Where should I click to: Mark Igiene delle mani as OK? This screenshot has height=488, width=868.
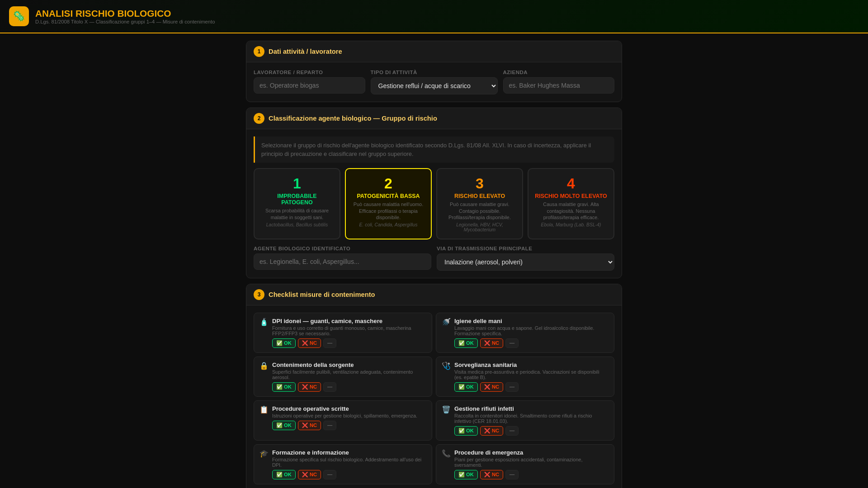pyautogui.click(x=466, y=343)
